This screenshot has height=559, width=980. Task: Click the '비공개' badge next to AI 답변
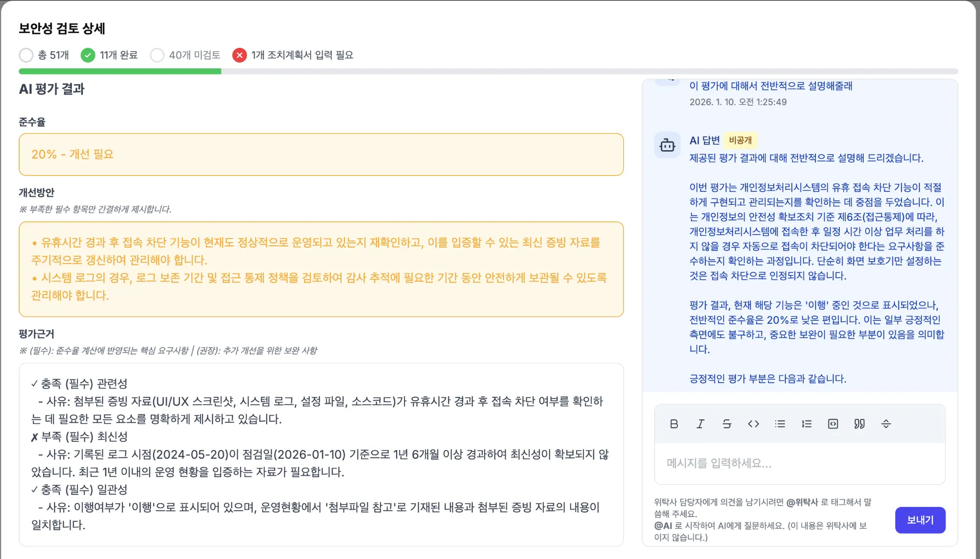[x=740, y=140]
